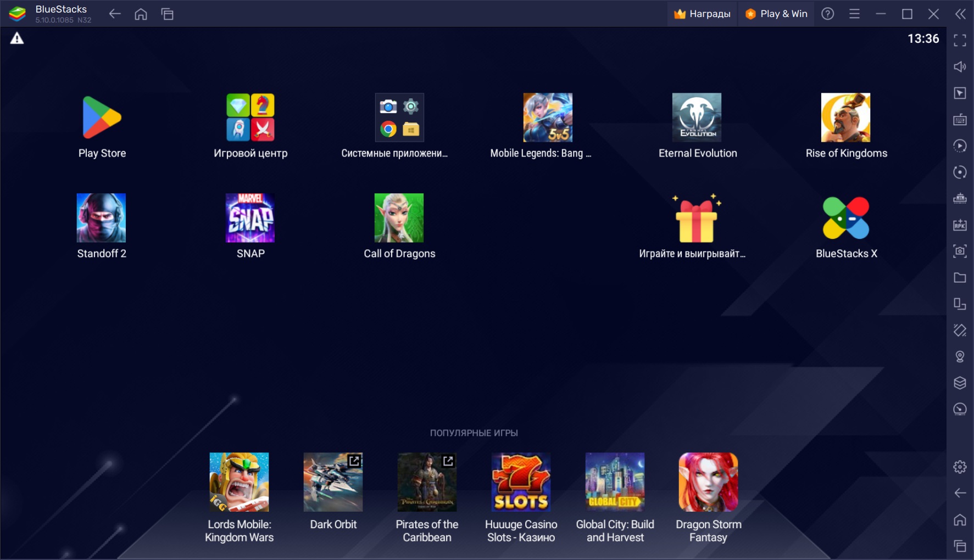Open the Системные приложения folder
The image size is (974, 560).
coord(399,117)
